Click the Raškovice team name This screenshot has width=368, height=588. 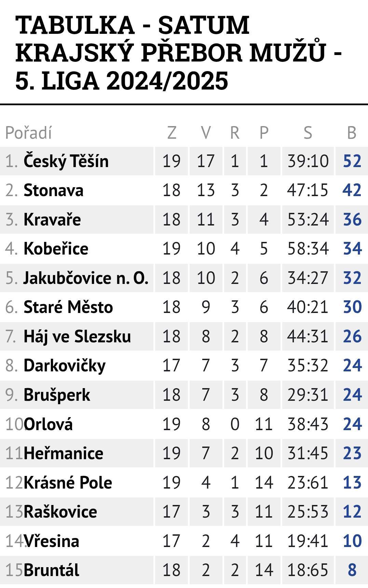(60, 512)
